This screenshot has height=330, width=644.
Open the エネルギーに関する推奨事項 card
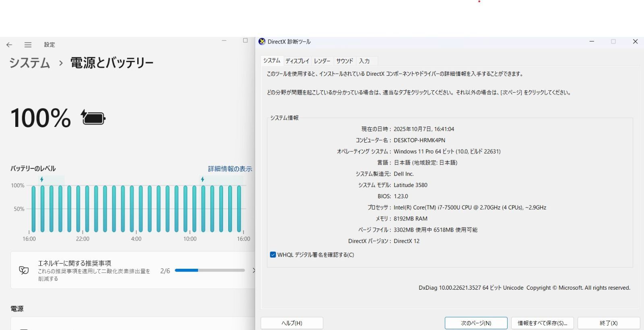[133, 270]
